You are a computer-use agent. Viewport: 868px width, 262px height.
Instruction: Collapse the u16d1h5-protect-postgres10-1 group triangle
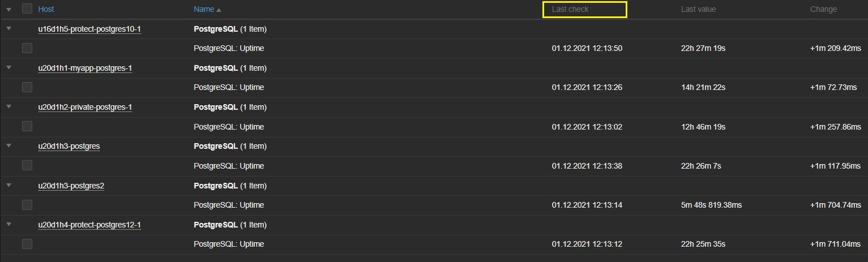(8, 28)
